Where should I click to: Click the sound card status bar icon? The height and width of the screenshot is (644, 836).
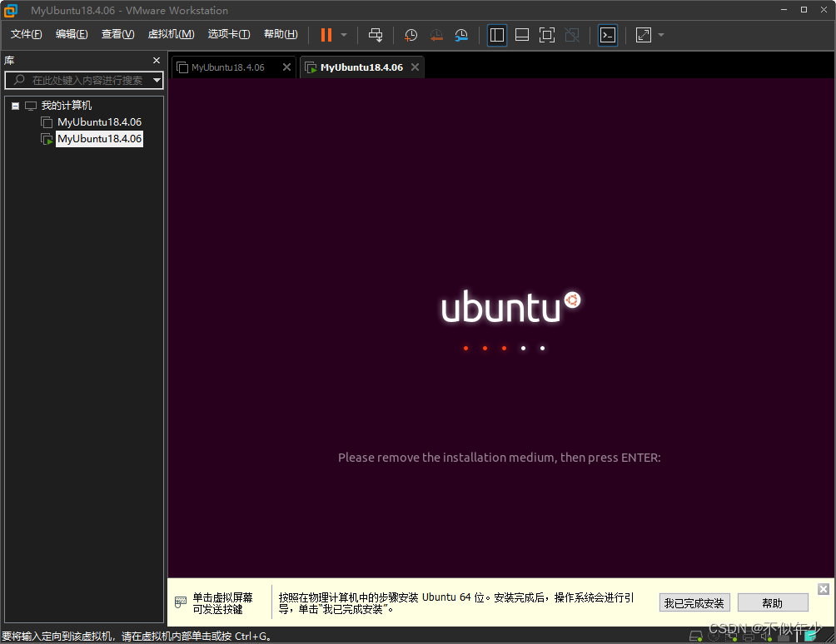pyautogui.click(x=766, y=637)
